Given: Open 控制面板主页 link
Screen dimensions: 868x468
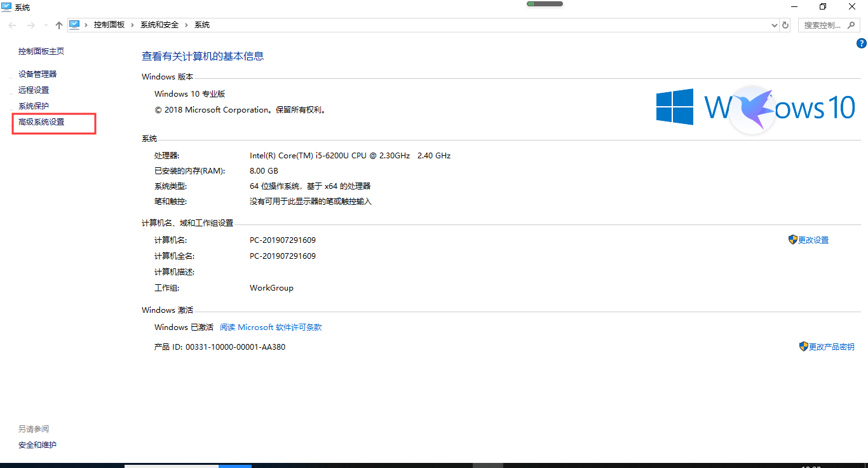Looking at the screenshot, I should click(41, 52).
